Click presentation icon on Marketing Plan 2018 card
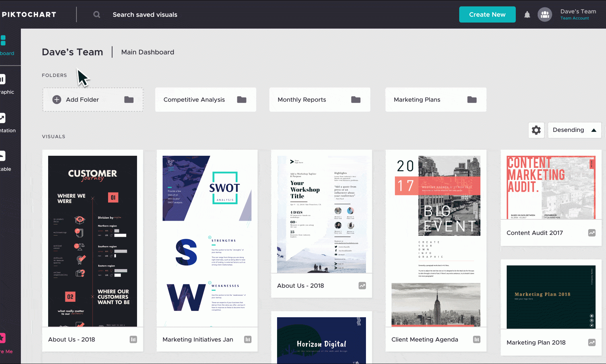Image resolution: width=606 pixels, height=364 pixels. [592, 342]
